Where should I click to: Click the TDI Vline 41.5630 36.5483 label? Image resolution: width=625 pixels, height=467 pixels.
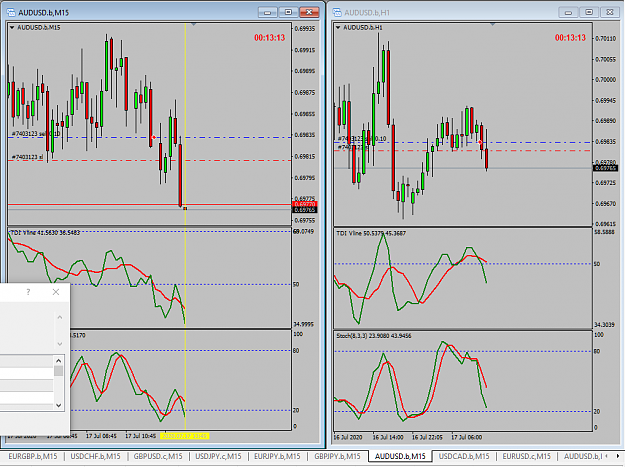[x=45, y=232]
